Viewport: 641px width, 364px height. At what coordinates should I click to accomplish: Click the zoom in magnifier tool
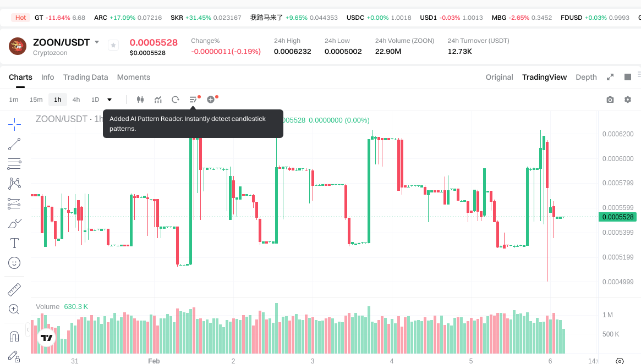[14, 309]
